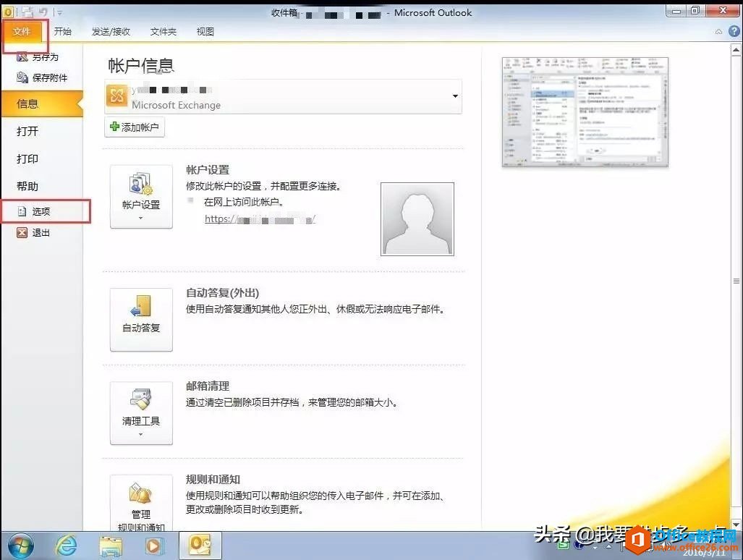Click the 自动答复 button
This screenshot has height=560, width=743.
click(x=141, y=320)
